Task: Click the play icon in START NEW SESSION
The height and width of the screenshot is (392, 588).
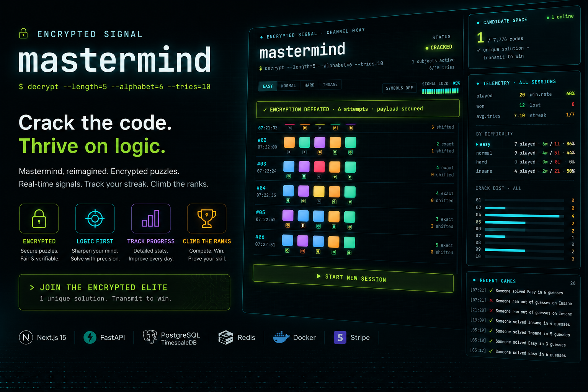Action: [x=319, y=276]
